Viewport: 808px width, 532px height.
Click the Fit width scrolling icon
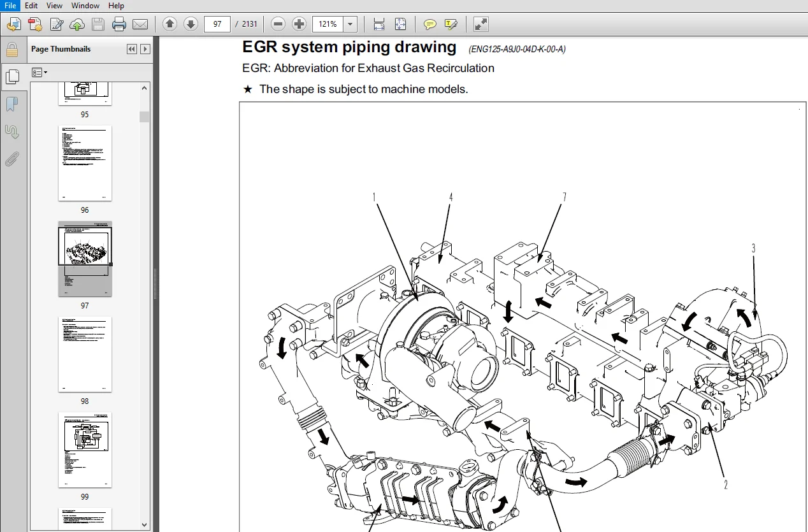pyautogui.click(x=379, y=24)
